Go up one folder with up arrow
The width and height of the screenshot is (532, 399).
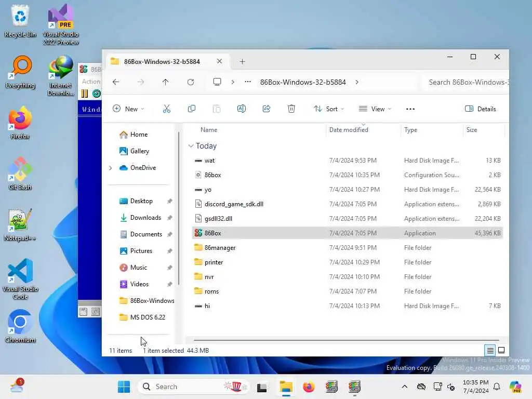pyautogui.click(x=165, y=82)
